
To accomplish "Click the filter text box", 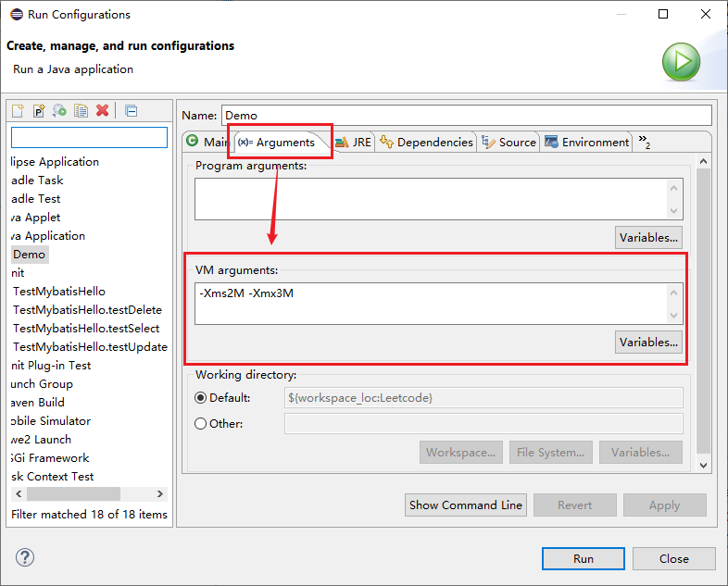I will coord(89,137).
